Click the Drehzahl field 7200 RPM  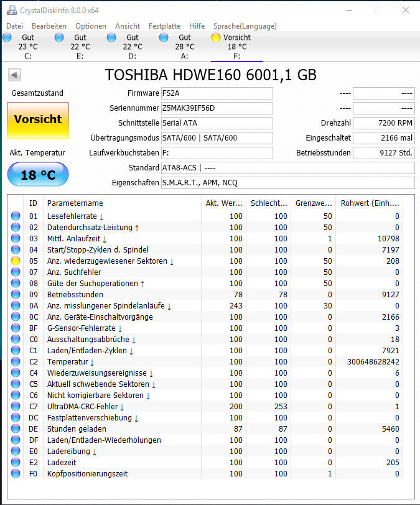point(383,123)
